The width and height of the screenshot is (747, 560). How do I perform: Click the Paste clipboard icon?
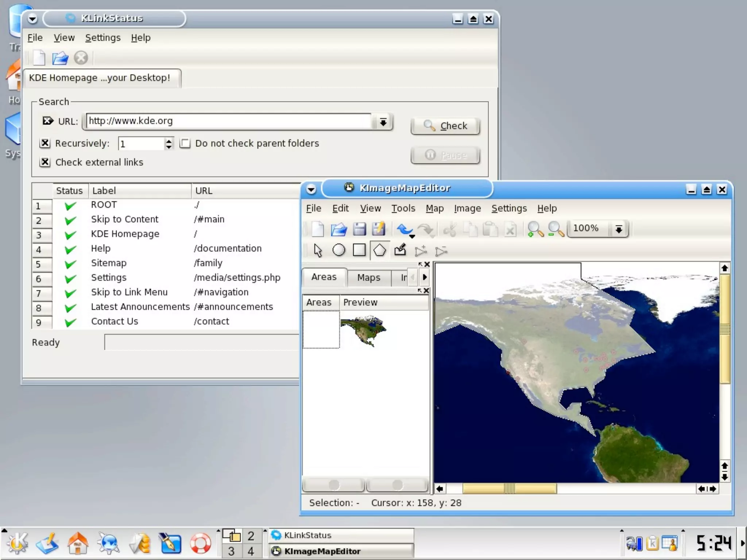coord(490,229)
